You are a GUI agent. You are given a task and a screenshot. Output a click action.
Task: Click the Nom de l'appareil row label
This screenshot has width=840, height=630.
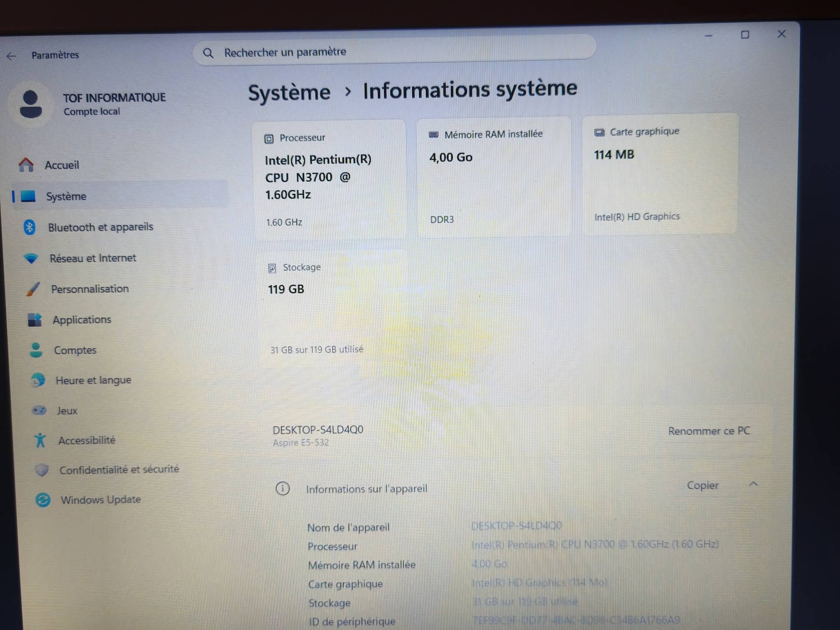348,527
